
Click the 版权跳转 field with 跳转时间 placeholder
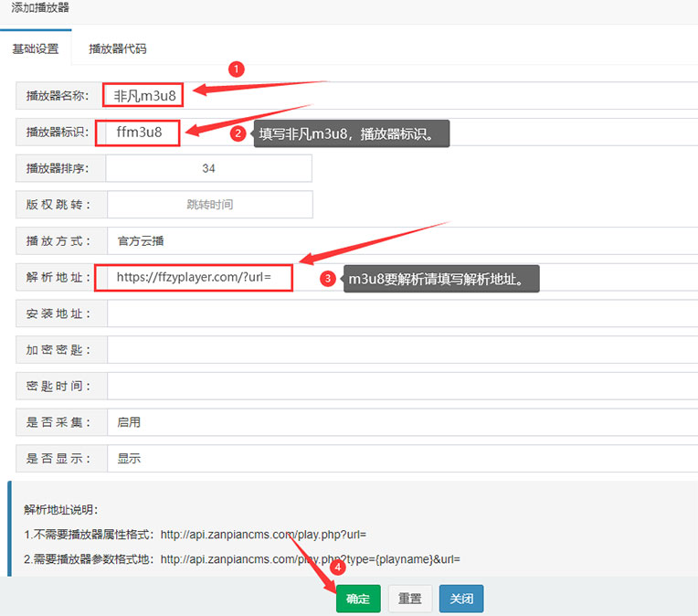[x=209, y=205]
